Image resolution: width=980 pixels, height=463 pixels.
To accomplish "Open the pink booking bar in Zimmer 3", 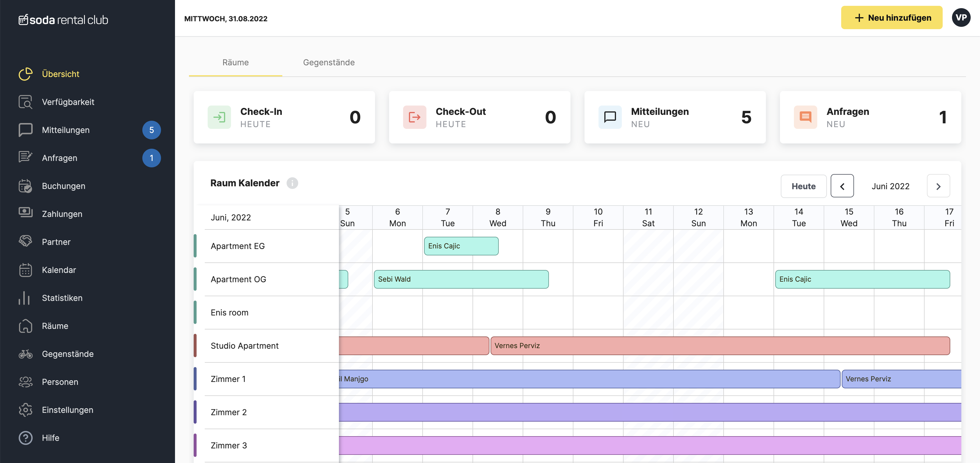I will [x=650, y=446].
